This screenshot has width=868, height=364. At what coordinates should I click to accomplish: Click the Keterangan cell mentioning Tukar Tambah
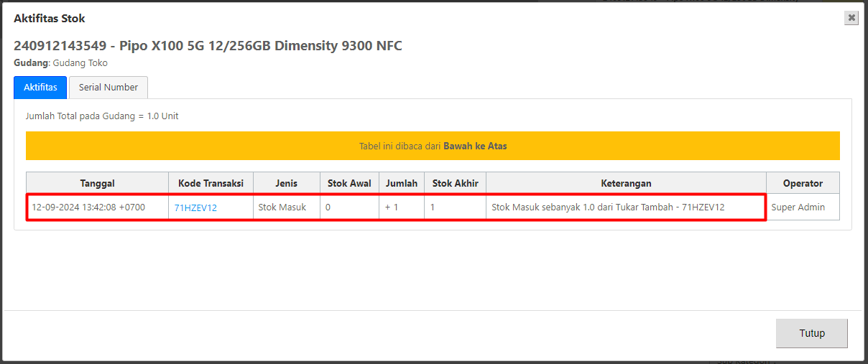pos(626,207)
